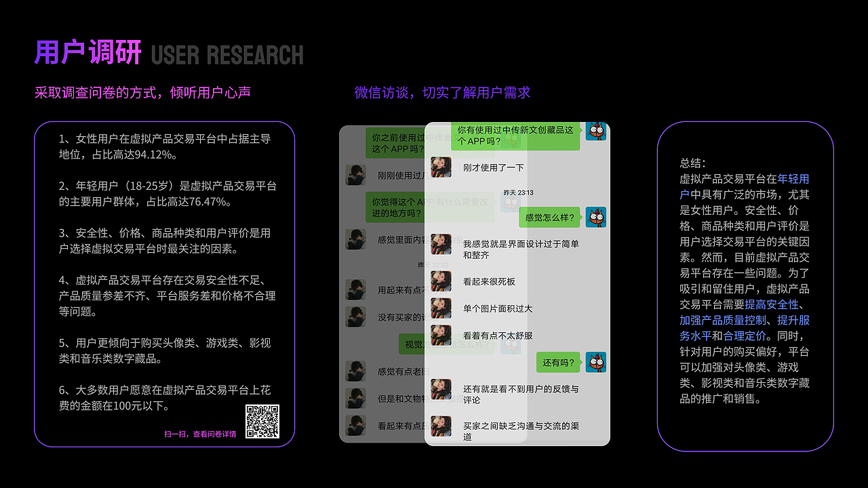Select the cat avatar beside '感觉怎么样?' bubble
The width and height of the screenshot is (868, 488).
[595, 218]
